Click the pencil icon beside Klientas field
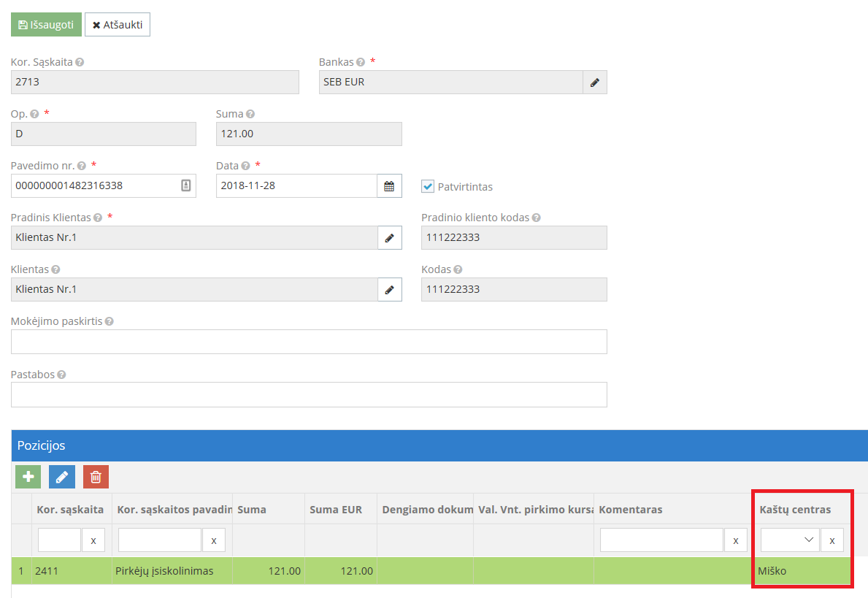 point(389,290)
